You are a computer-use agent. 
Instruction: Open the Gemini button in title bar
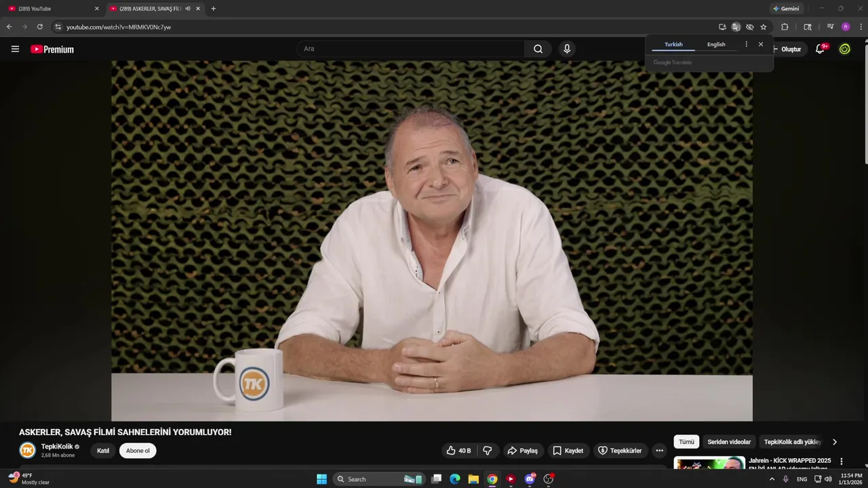point(786,9)
